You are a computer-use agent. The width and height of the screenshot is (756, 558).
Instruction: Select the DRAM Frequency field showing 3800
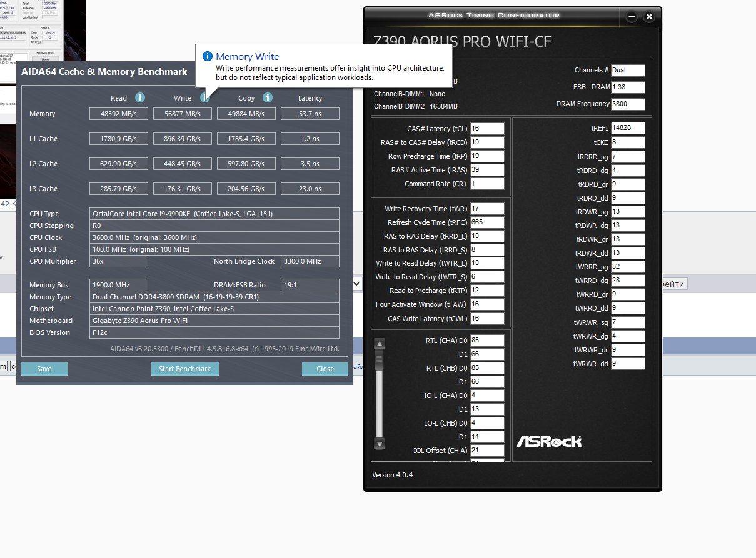pyautogui.click(x=628, y=104)
